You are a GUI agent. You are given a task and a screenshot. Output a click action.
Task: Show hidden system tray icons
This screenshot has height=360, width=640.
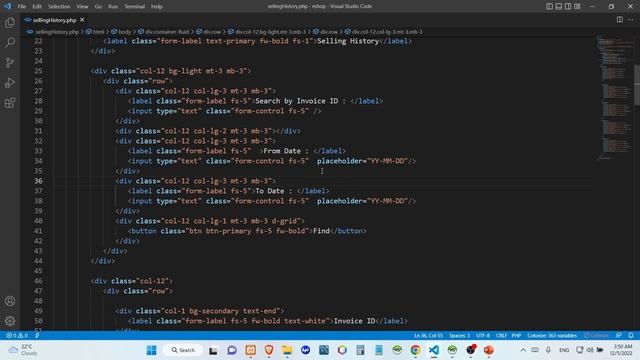pyautogui.click(x=523, y=350)
